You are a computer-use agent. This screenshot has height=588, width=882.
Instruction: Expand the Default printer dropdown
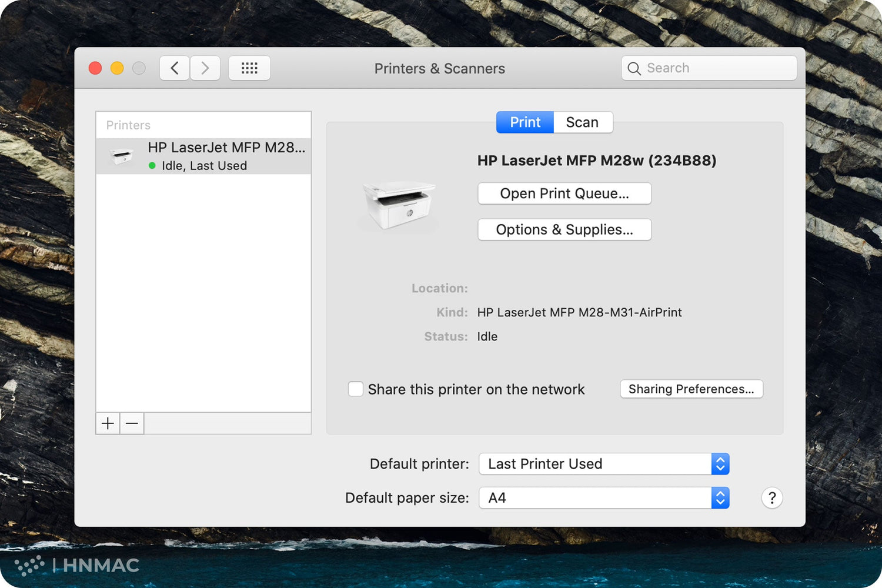pos(604,464)
